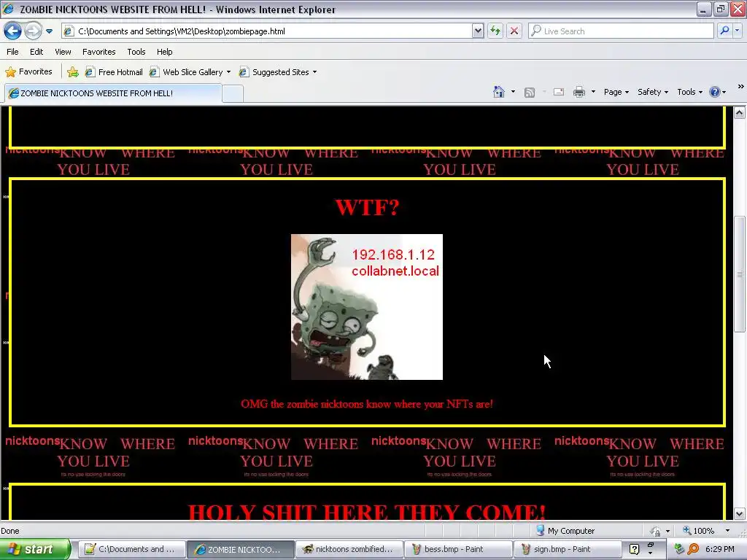Expand the Web Slice Gallery dropdown arrow

228,72
